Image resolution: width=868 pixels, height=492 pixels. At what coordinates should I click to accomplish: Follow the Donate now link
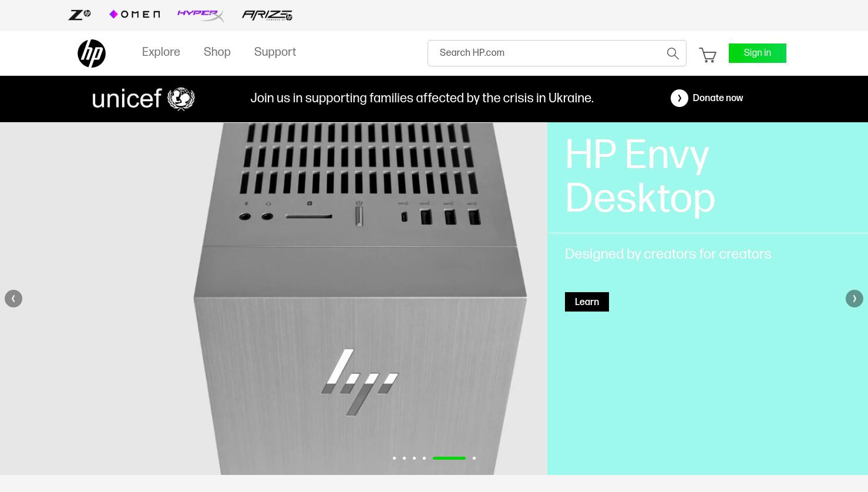718,98
